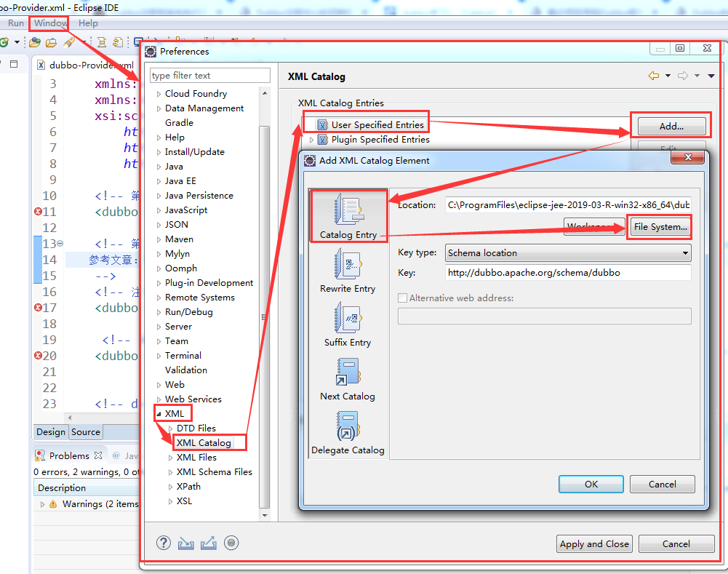
Task: Expand the Maven preferences node
Action: coord(159,239)
